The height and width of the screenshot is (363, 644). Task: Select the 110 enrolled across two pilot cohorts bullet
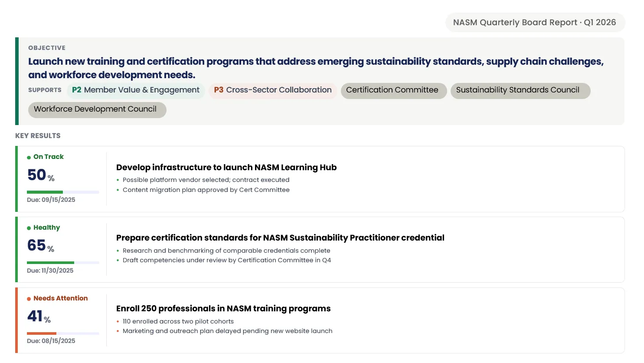point(178,321)
